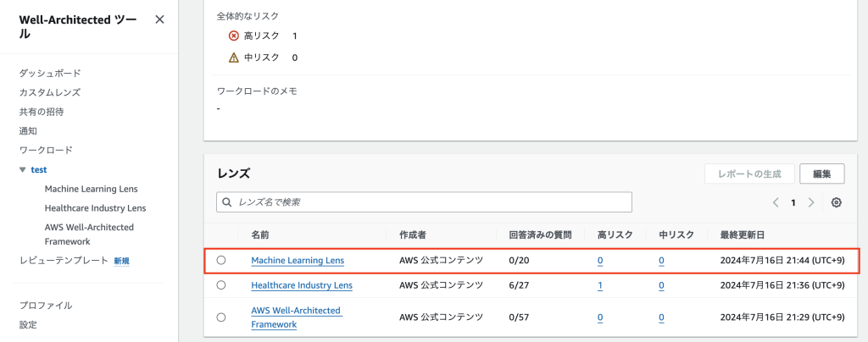The width and height of the screenshot is (868, 342).
Task: Click answered questions value 6/27
Action: point(519,285)
